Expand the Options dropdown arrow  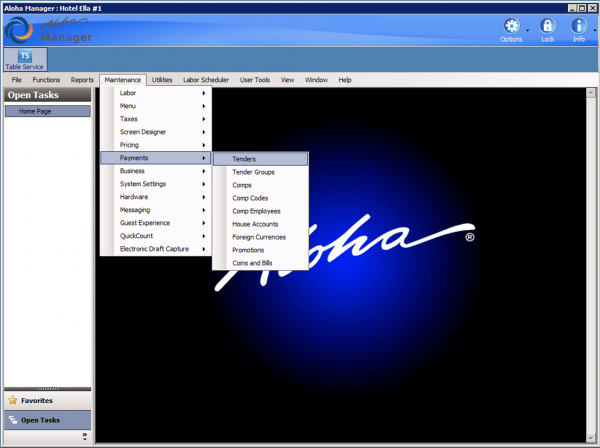coord(527,30)
